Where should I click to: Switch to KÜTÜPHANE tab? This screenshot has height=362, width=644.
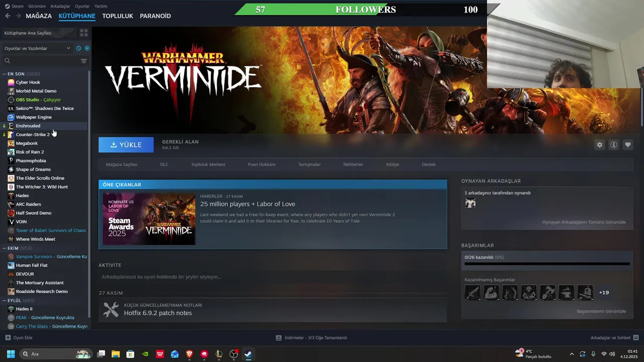pos(77,16)
